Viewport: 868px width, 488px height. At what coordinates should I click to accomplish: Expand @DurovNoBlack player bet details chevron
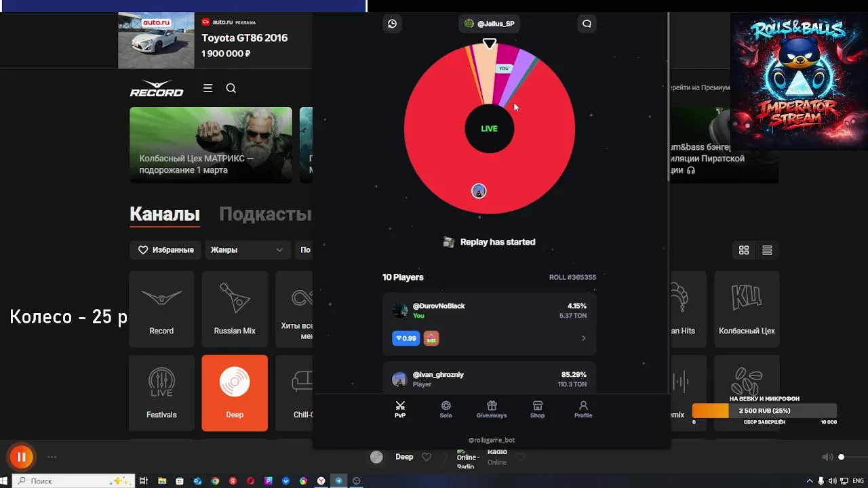pos(583,338)
